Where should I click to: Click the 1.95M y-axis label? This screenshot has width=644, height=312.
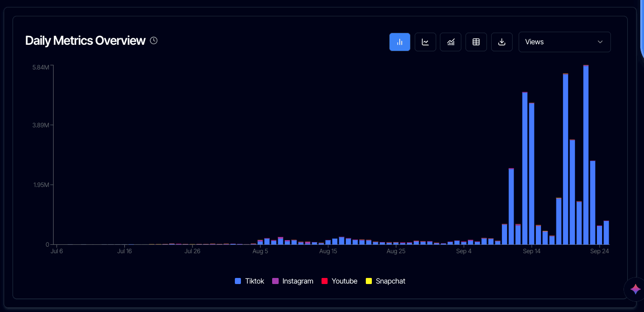point(41,185)
